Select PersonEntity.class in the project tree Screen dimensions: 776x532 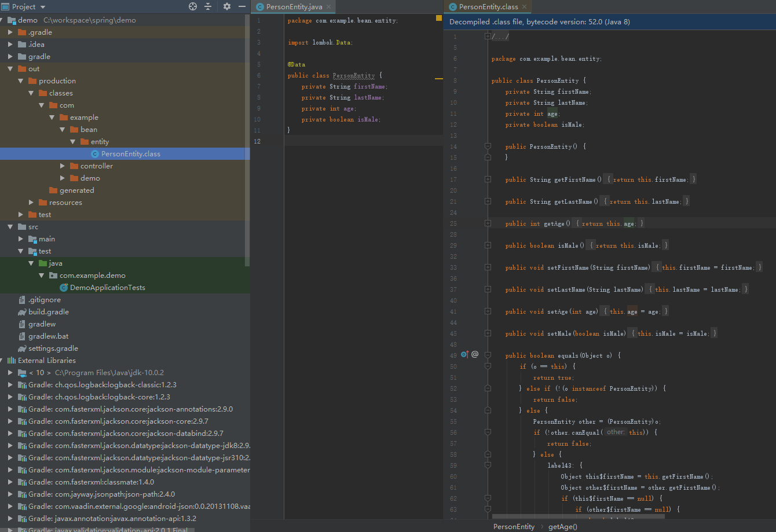[x=125, y=154]
